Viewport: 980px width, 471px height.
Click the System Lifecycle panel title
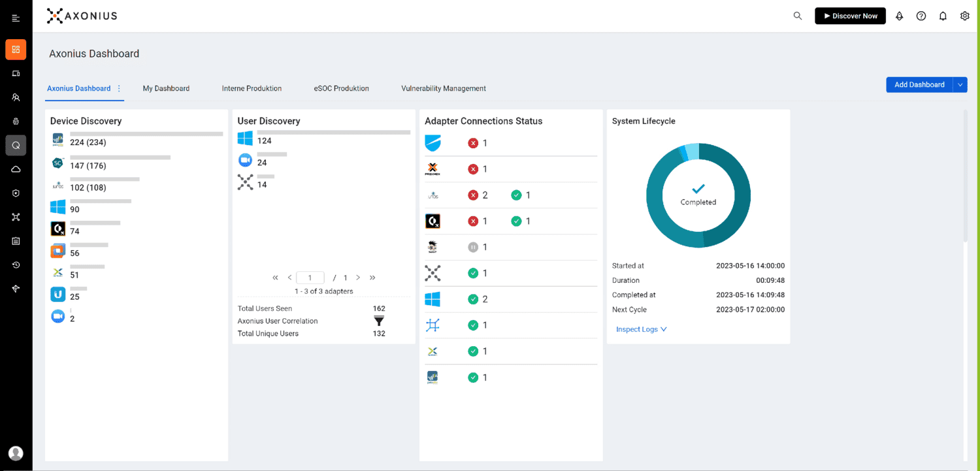[x=644, y=121]
